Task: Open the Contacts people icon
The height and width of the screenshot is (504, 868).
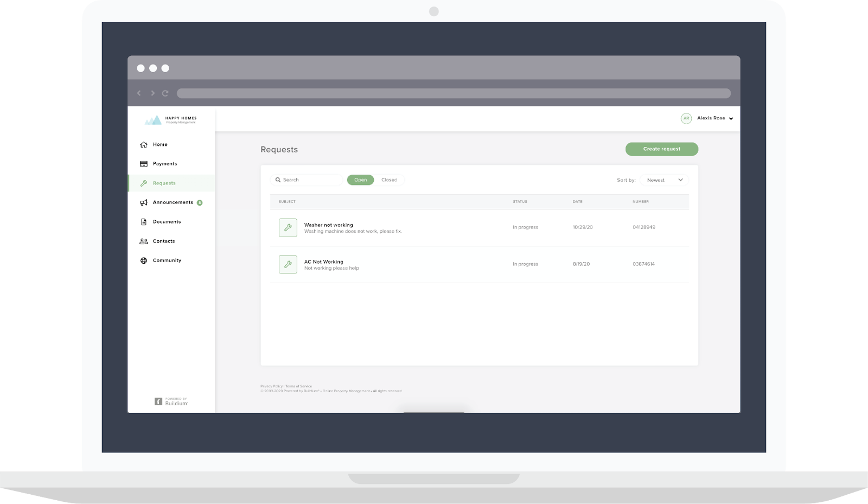Action: click(x=144, y=241)
